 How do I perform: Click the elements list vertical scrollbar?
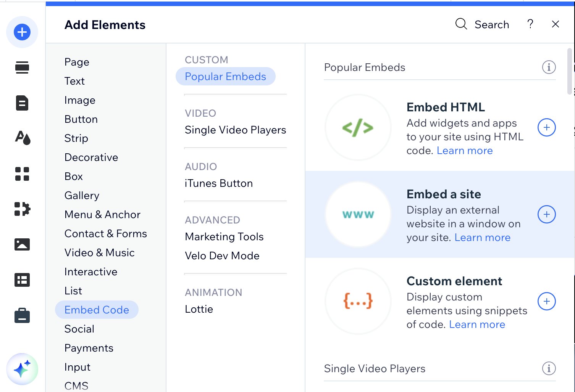click(570, 71)
